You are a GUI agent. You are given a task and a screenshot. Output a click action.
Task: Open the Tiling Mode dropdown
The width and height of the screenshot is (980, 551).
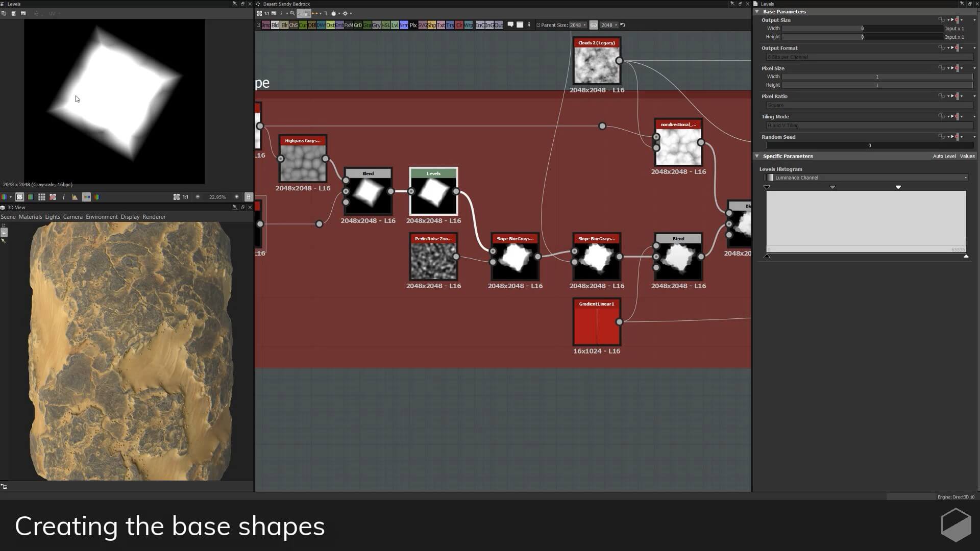(870, 126)
